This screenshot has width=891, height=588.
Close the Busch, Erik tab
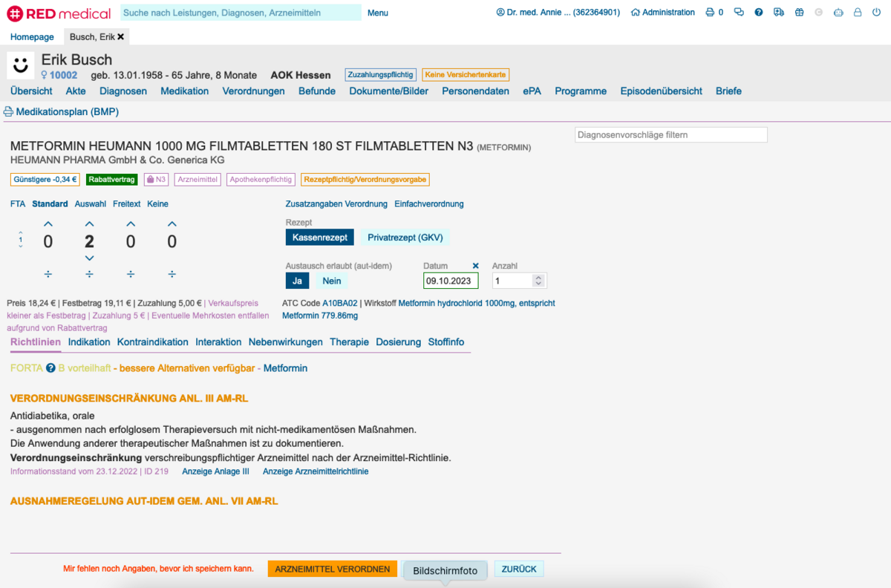120,36
